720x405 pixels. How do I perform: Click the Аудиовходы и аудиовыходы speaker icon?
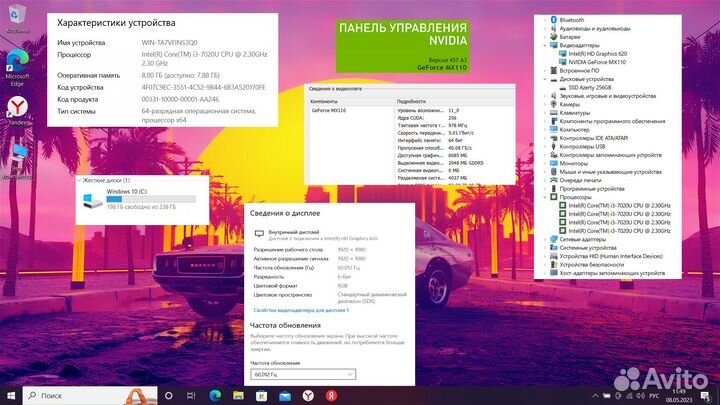(x=554, y=28)
